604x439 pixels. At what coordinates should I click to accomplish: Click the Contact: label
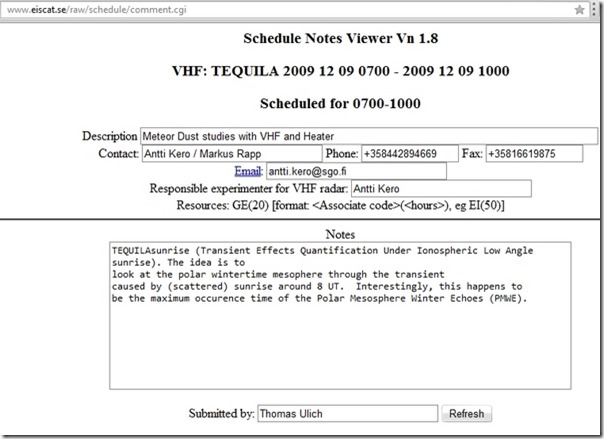pos(118,153)
